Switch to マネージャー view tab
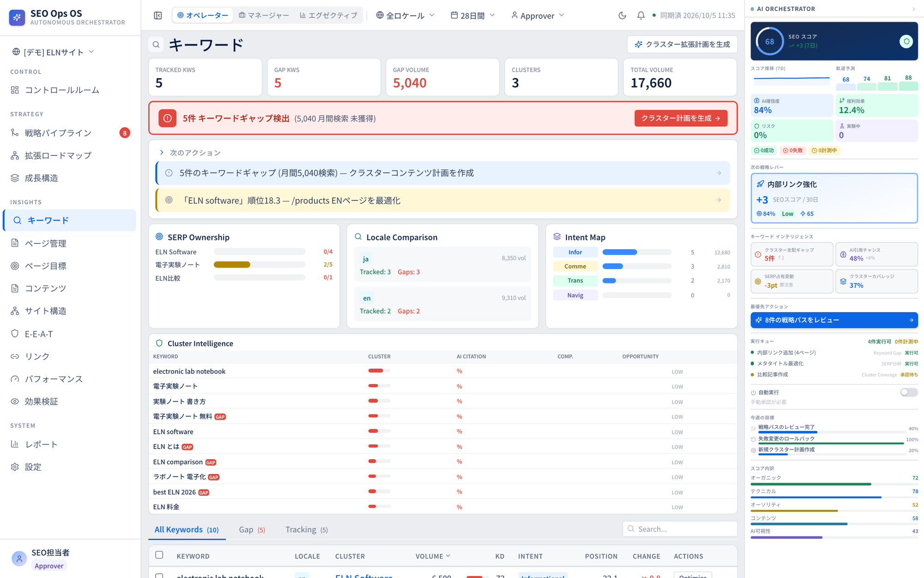 point(264,15)
